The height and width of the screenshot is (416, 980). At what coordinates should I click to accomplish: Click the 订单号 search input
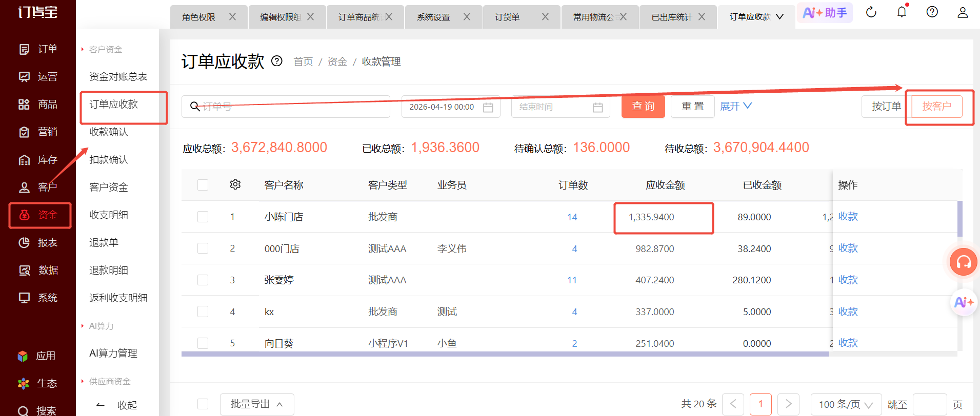[286, 107]
